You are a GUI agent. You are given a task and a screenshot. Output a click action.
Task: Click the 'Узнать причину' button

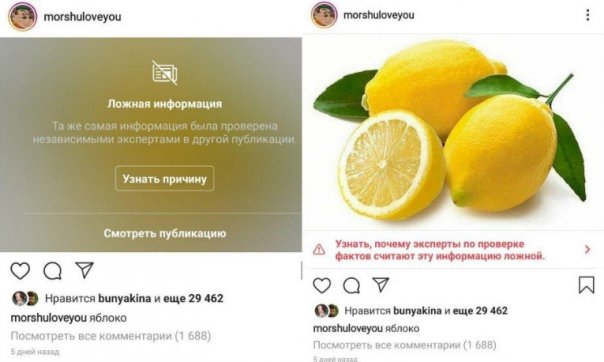[x=164, y=179]
